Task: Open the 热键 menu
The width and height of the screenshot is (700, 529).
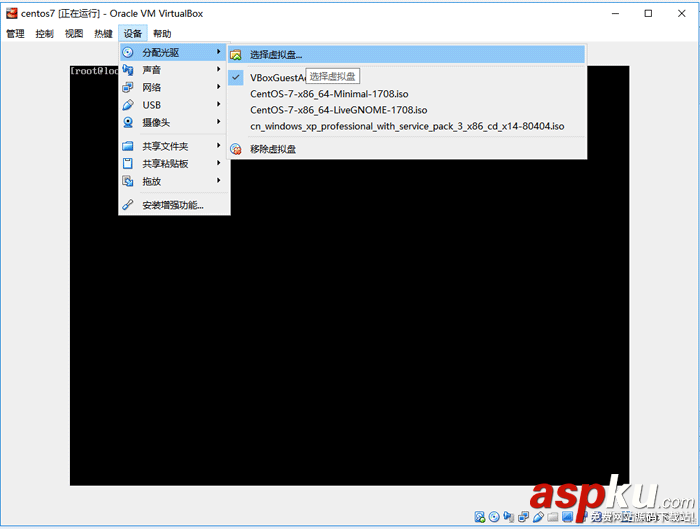Action: (x=103, y=33)
